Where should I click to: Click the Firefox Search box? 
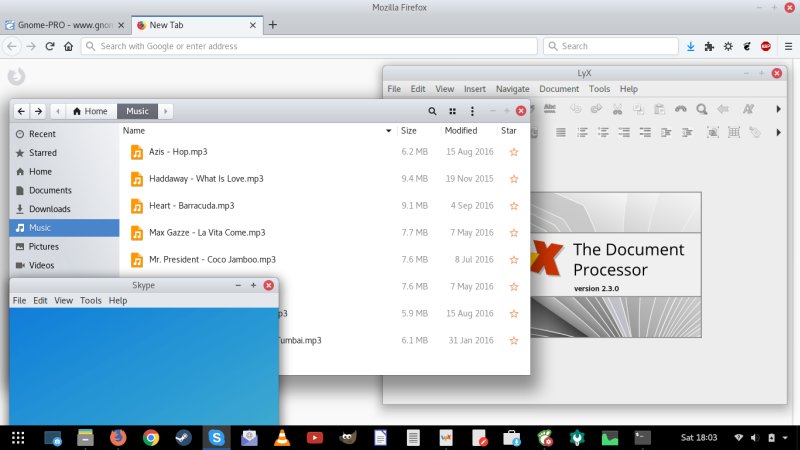(611, 46)
